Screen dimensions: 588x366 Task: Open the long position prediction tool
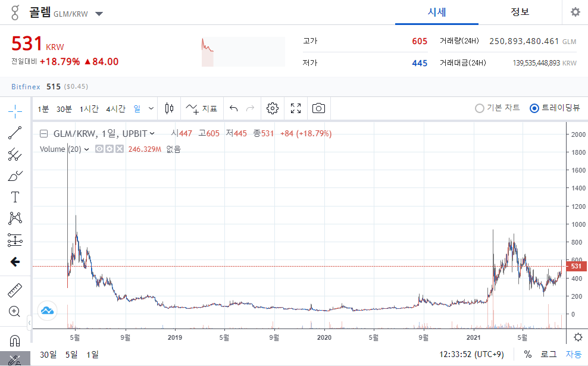(15, 240)
